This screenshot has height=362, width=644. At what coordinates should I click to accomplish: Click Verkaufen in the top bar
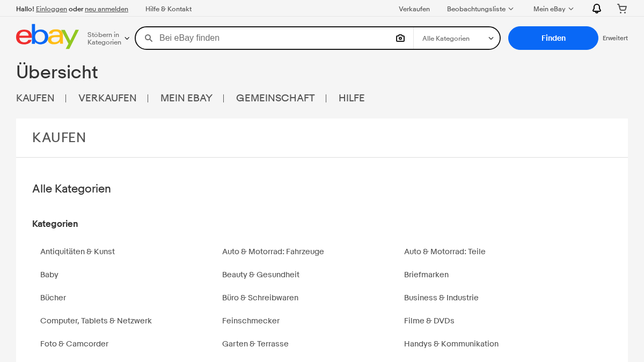[414, 9]
